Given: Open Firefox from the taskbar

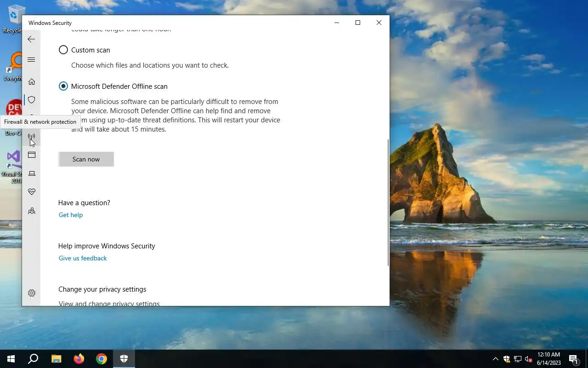Looking at the screenshot, I should [x=79, y=359].
